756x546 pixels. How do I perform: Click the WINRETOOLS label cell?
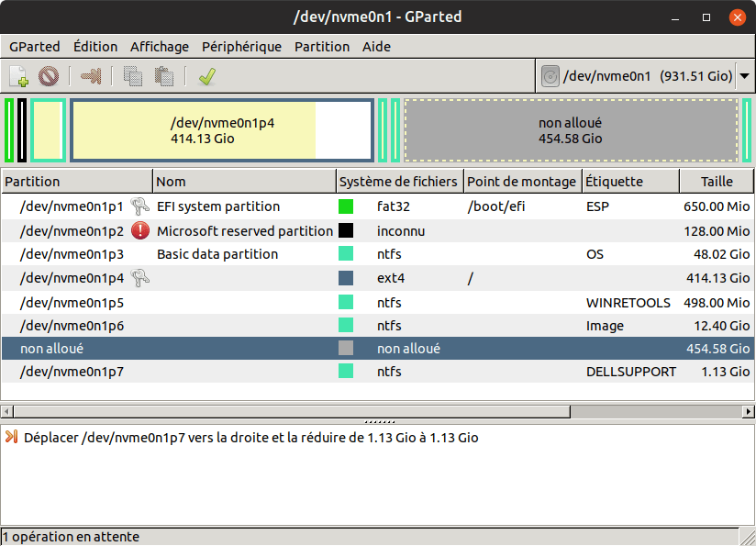[628, 303]
